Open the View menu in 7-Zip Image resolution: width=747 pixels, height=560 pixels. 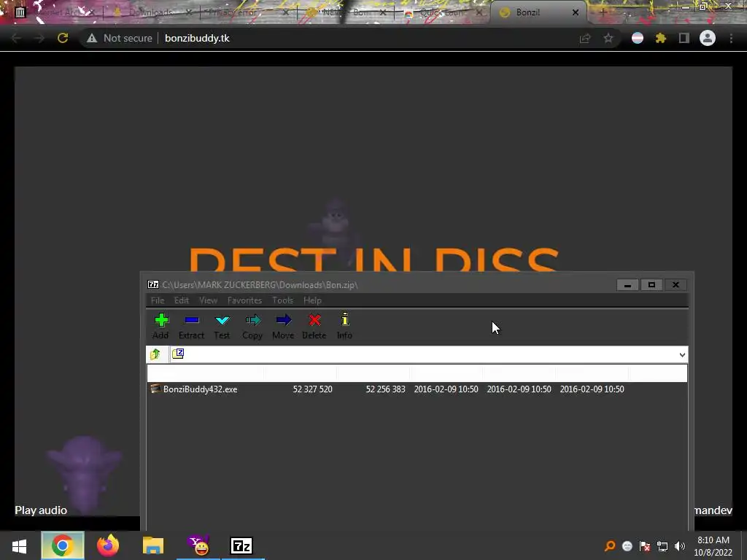208,300
